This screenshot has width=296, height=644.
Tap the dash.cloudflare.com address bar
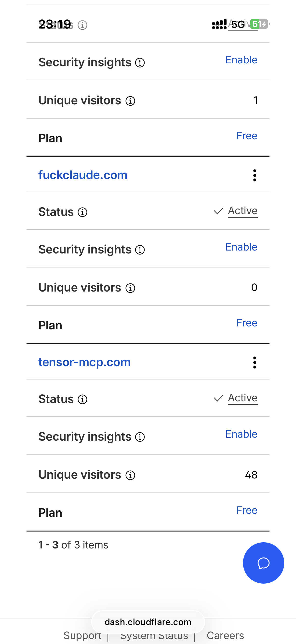[x=148, y=622]
